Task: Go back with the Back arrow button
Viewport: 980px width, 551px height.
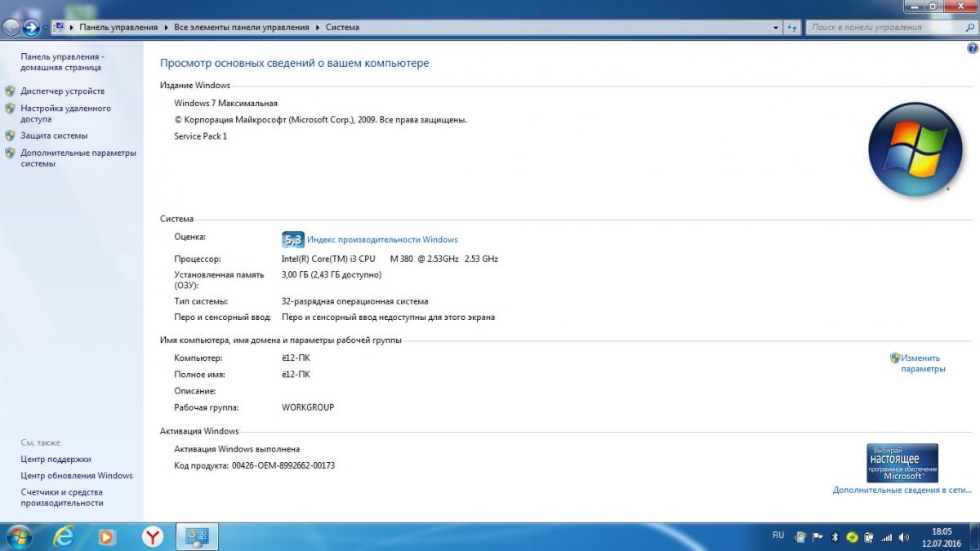Action: [11, 27]
